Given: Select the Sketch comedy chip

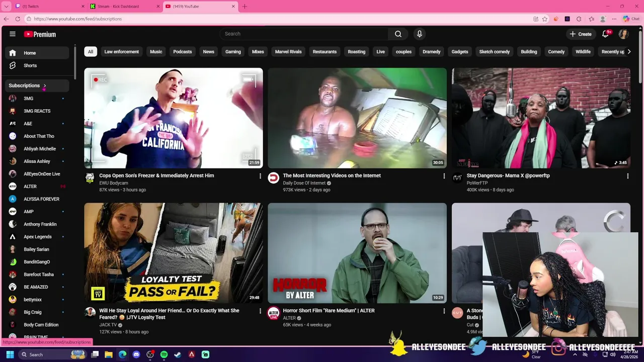Looking at the screenshot, I should (494, 52).
